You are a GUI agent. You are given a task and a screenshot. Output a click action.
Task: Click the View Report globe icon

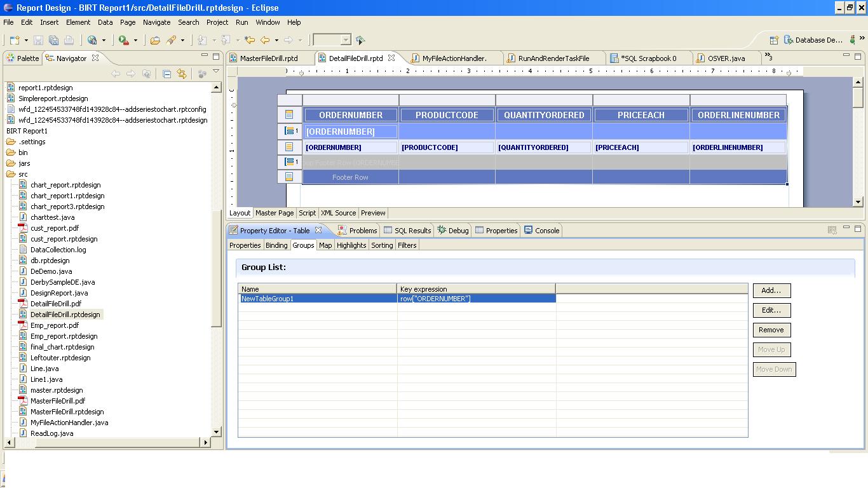tap(92, 40)
